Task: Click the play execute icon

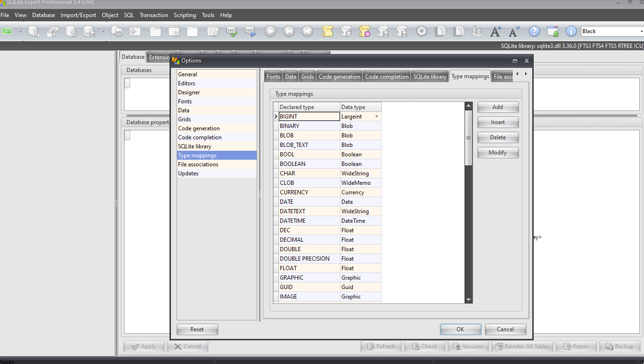Action: coord(270,31)
